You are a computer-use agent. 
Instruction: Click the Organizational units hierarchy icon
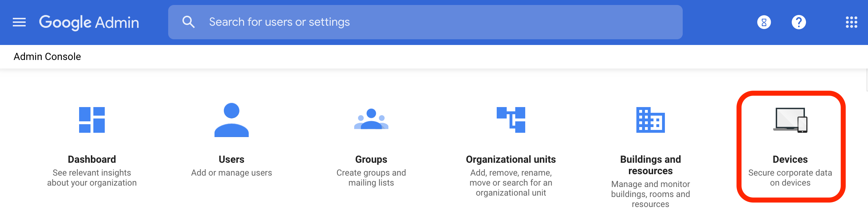click(x=511, y=120)
